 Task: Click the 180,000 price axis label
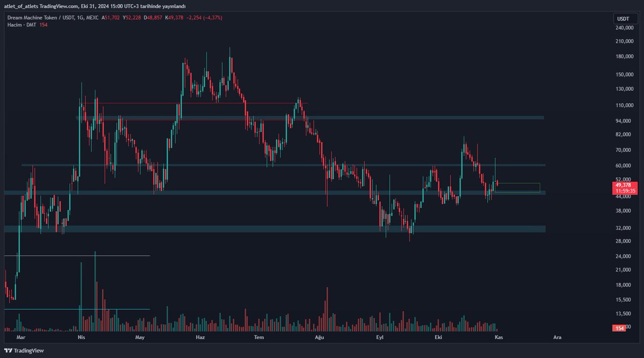(x=625, y=57)
